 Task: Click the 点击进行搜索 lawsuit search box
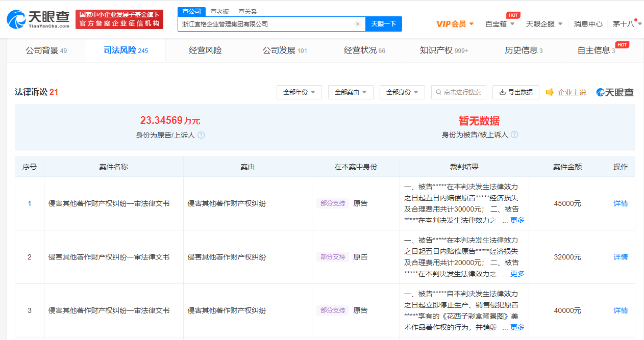pos(459,92)
